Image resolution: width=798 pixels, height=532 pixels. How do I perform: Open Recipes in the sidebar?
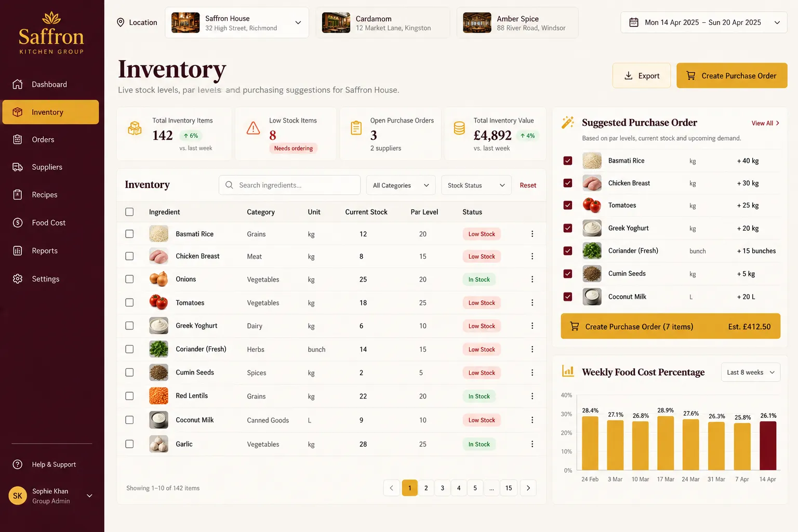(x=50, y=195)
